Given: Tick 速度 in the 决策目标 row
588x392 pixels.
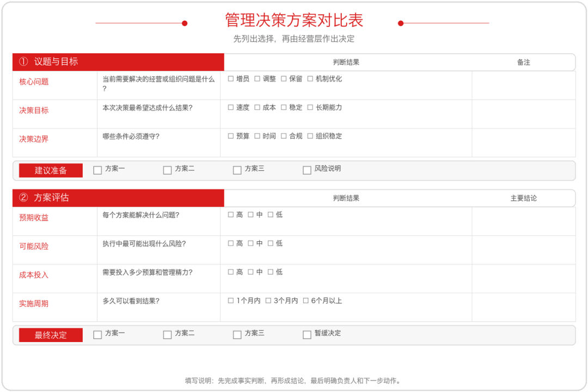Looking at the screenshot, I should (x=231, y=107).
